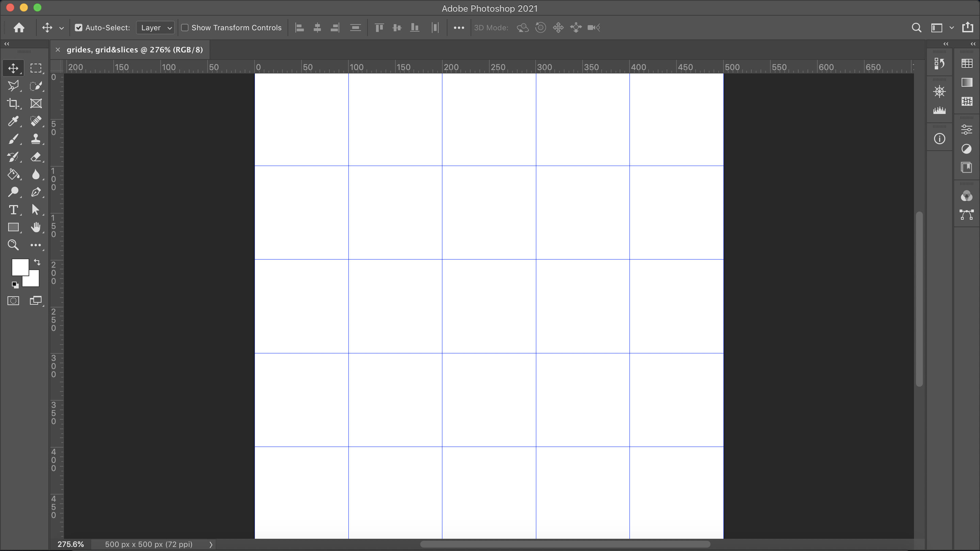Open the workspace switcher dropdown arrow
The image size is (980, 551).
pos(951,28)
